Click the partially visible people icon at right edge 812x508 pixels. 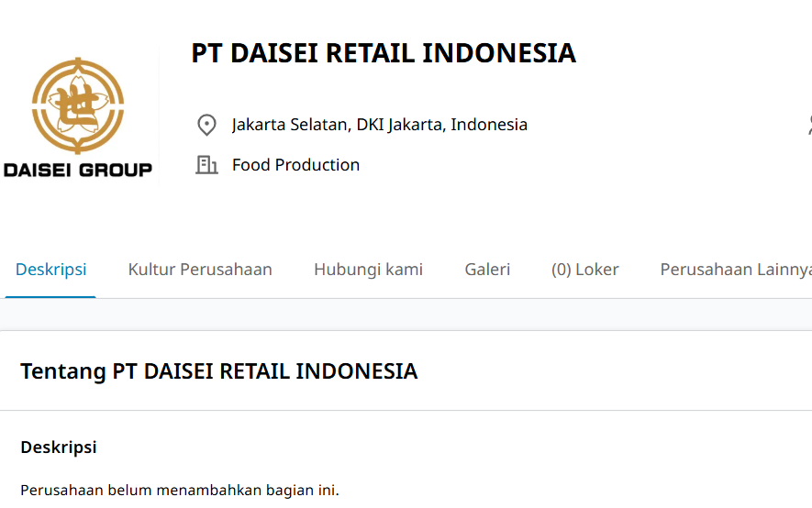tap(808, 125)
